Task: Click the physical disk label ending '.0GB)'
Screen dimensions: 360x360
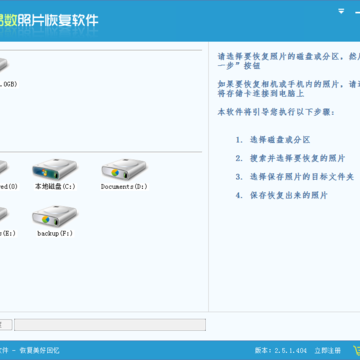Action: click(x=9, y=84)
